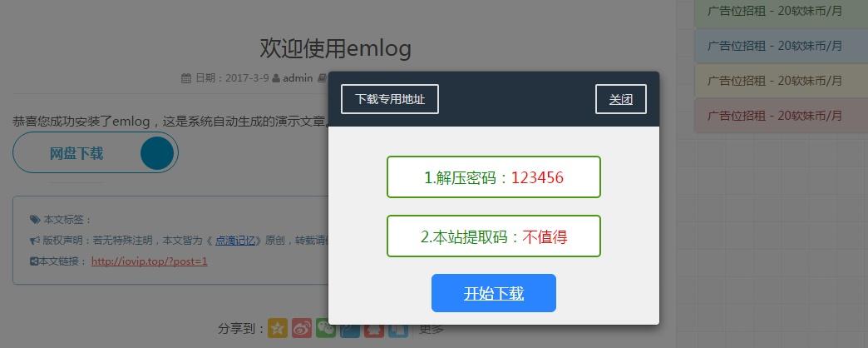Open the 网盘下载 pill button
Viewport: 868px width, 348px height.
pyautogui.click(x=96, y=153)
